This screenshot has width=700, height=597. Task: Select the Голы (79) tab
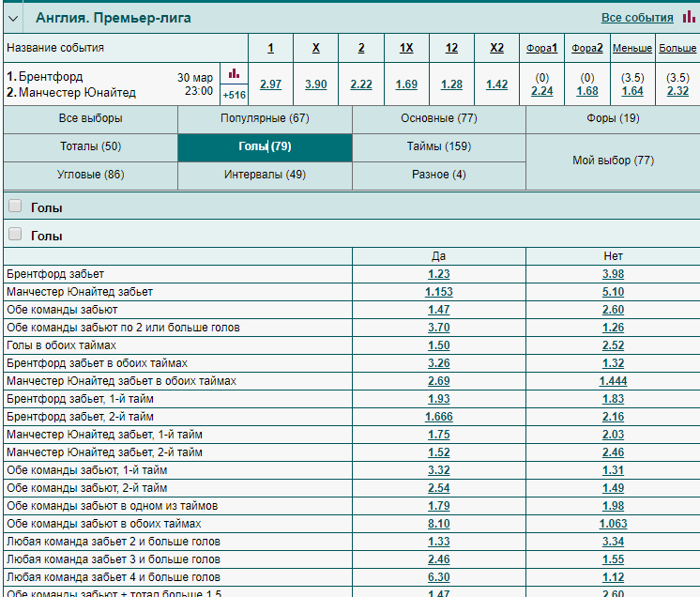tap(265, 146)
